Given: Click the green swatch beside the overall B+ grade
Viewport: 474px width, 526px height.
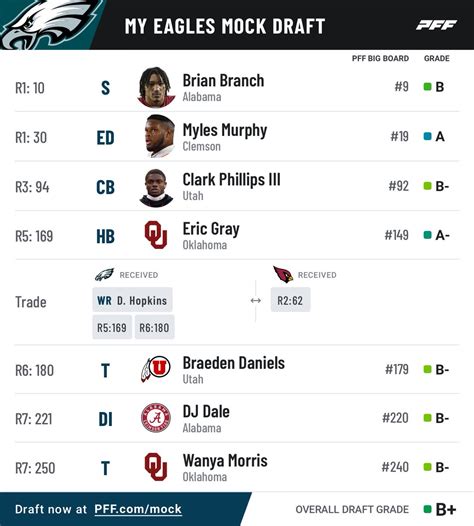Looking at the screenshot, I should pyautogui.click(x=427, y=509).
